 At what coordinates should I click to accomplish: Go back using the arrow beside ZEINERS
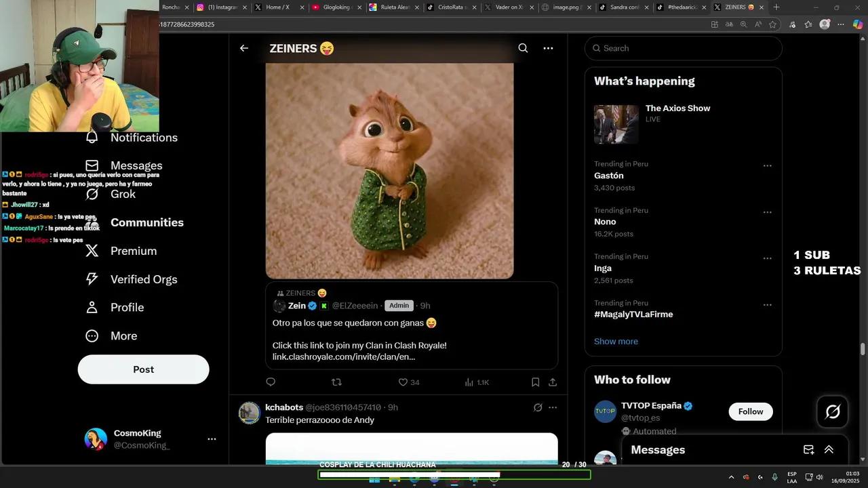click(244, 48)
